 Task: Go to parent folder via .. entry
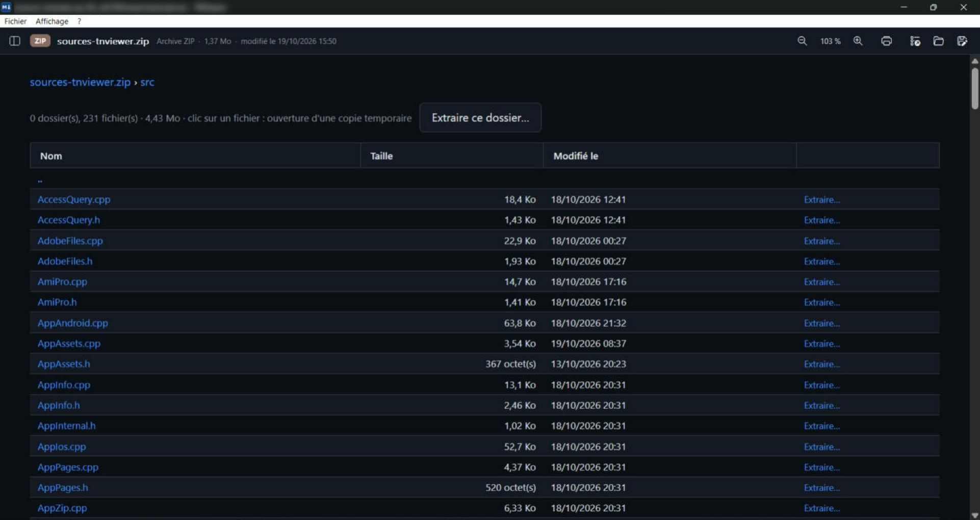point(40,179)
